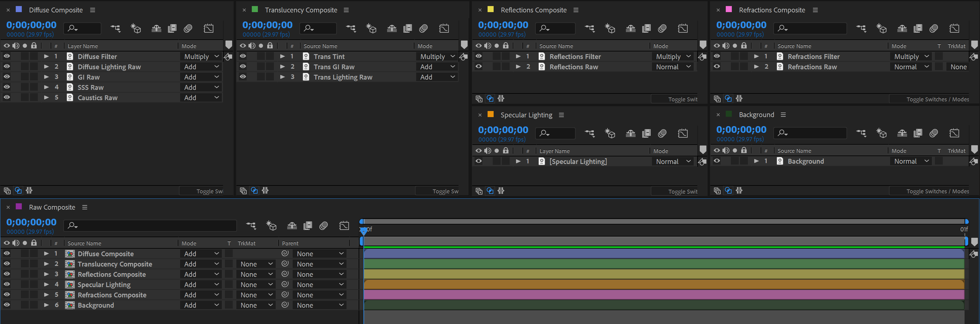Click yellow label swatch of Reflections Composite tab

tap(490, 9)
